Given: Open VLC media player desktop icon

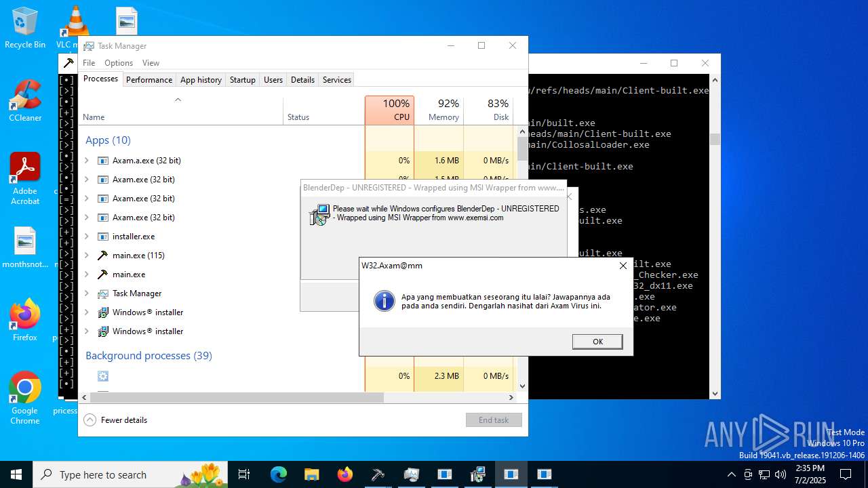Looking at the screenshot, I should pyautogui.click(x=75, y=28).
